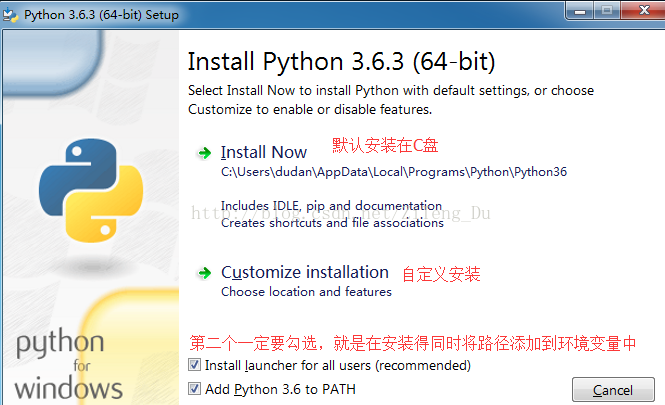Cancel the Python setup

tap(613, 390)
